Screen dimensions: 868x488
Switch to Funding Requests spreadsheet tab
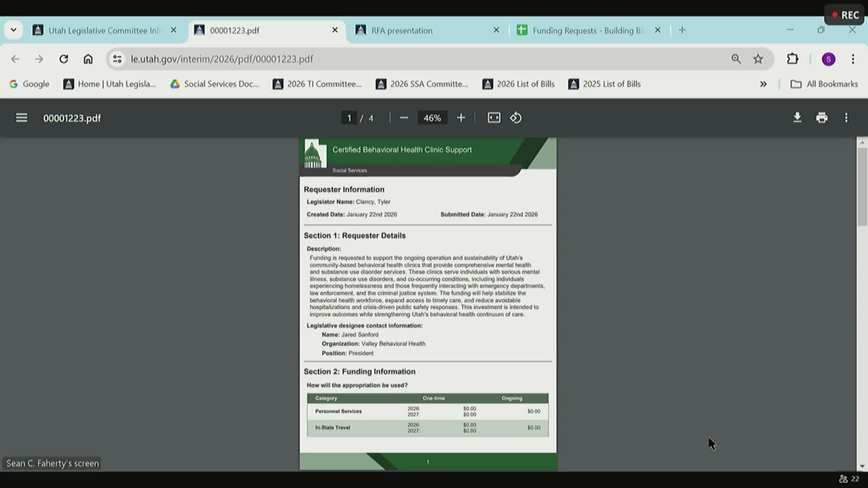(x=588, y=30)
